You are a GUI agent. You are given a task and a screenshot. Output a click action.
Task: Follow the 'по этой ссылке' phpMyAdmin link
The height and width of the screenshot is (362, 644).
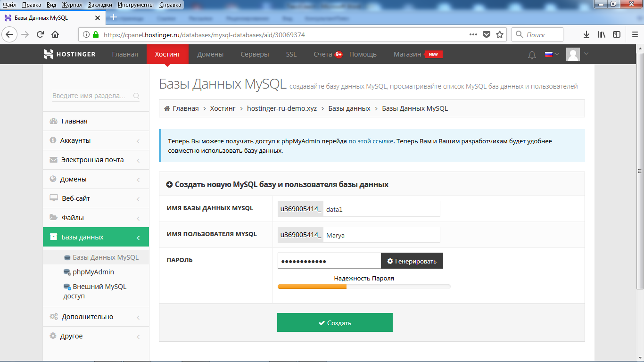coord(371,141)
